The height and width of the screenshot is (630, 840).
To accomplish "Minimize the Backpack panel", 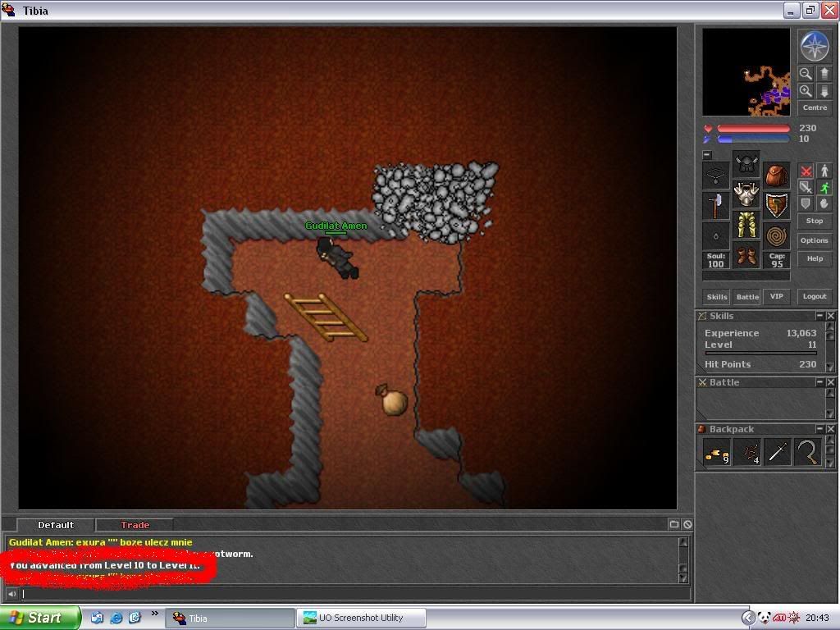I will pos(819,429).
